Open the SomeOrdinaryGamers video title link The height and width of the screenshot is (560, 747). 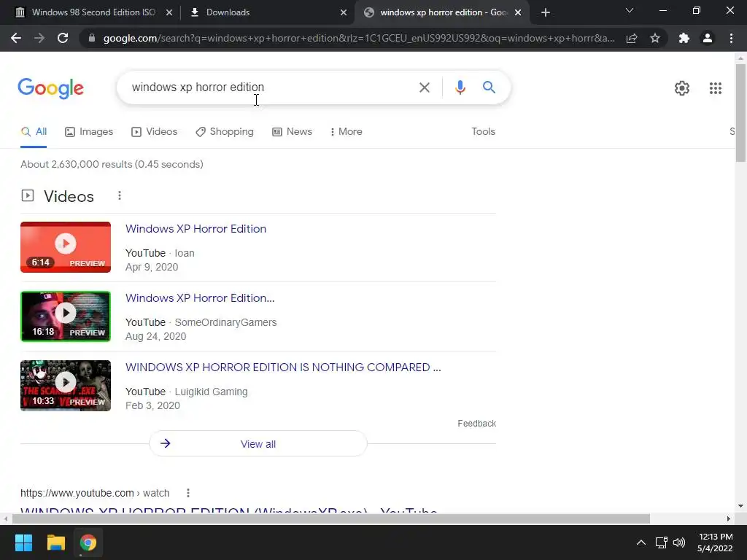tap(200, 298)
